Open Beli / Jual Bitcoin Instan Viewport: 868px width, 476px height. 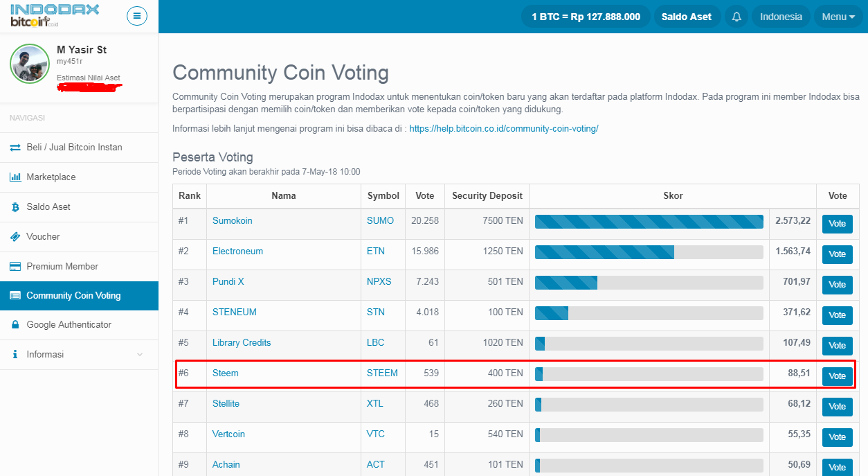[79, 148]
